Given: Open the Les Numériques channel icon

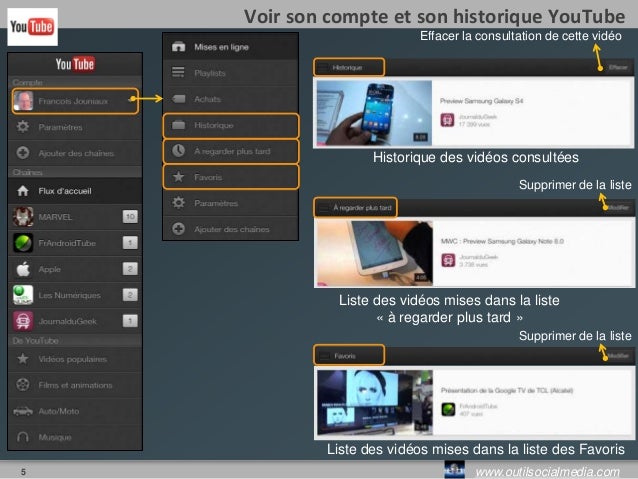Looking at the screenshot, I should (x=23, y=295).
